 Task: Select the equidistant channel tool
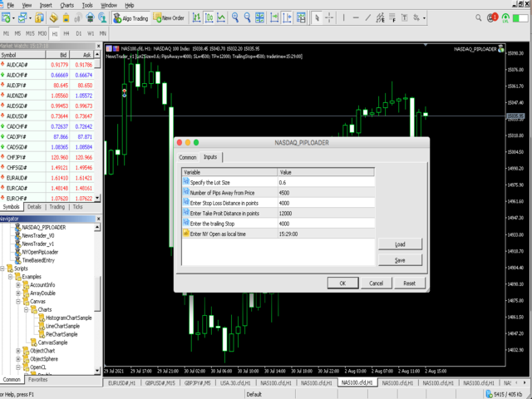(381, 17)
